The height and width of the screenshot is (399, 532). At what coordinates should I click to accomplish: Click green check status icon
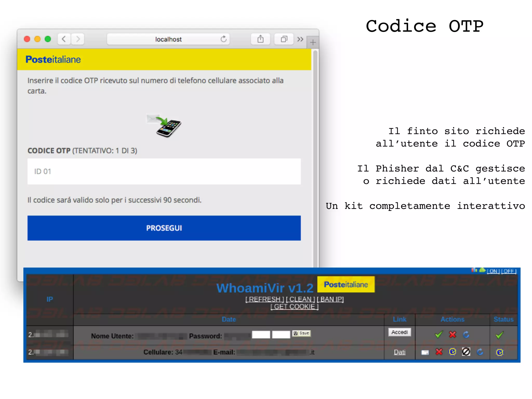[x=499, y=335]
